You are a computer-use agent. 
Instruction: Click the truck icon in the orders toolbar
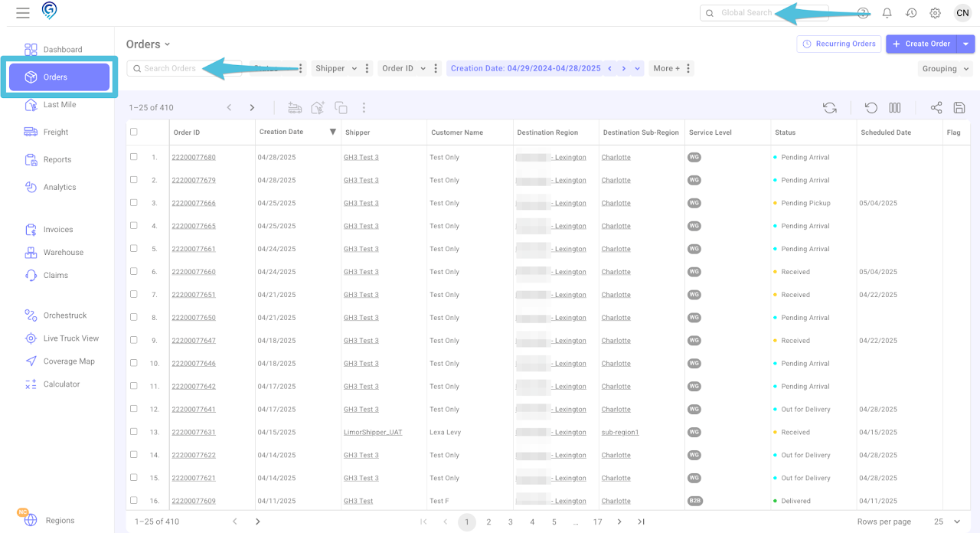click(295, 108)
